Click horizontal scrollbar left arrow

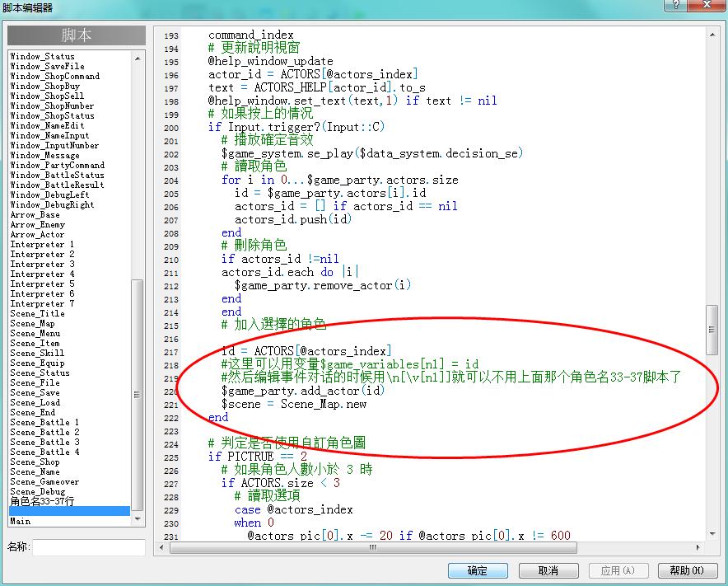(161, 547)
